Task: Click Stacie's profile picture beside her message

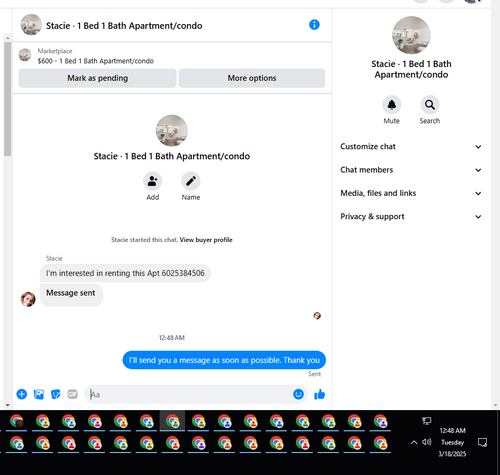Action: [28, 299]
